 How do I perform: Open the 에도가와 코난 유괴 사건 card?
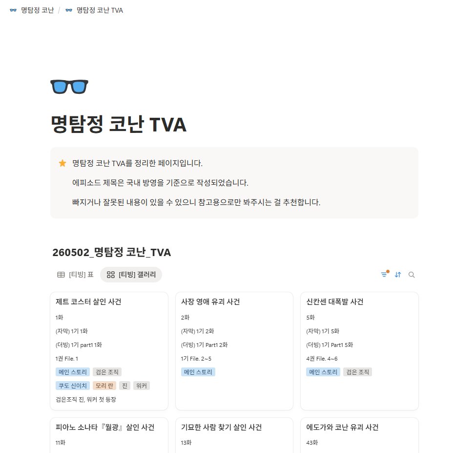(359, 435)
